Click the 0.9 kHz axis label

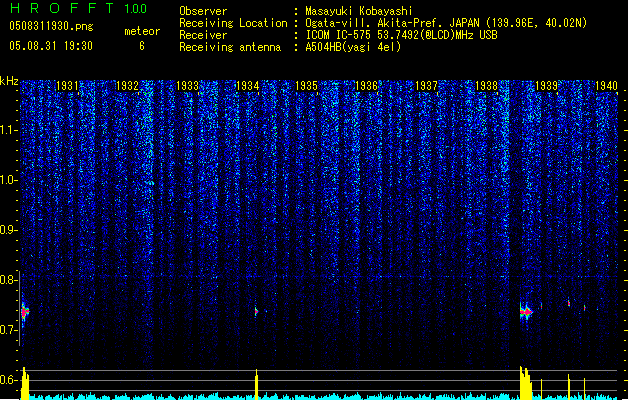click(x=7, y=230)
